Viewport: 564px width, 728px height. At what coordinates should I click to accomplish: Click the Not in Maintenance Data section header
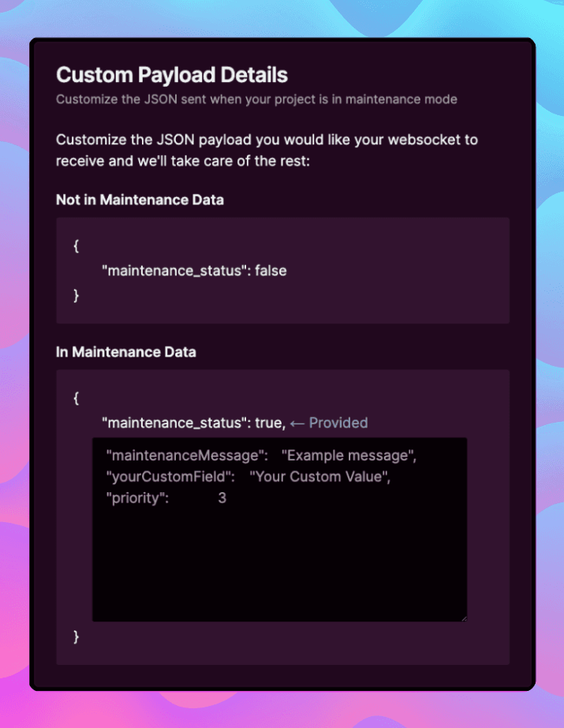point(140,200)
